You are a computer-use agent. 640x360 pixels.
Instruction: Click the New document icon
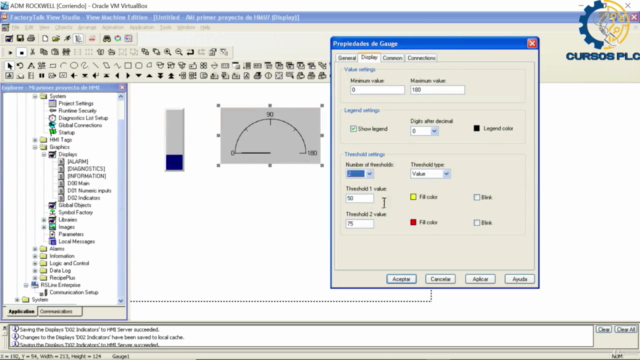pyautogui.click(x=45, y=38)
